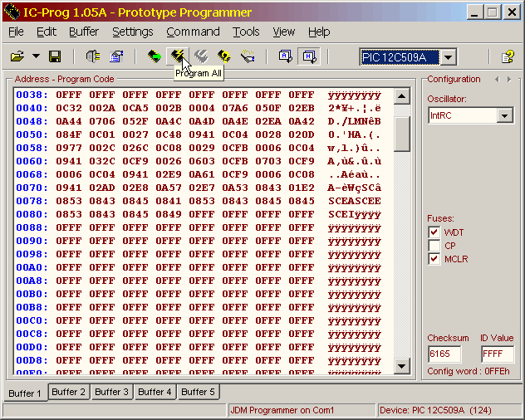Screen dimensions: 525x420
Task: Go to next configuration page arrow
Action: (509, 80)
